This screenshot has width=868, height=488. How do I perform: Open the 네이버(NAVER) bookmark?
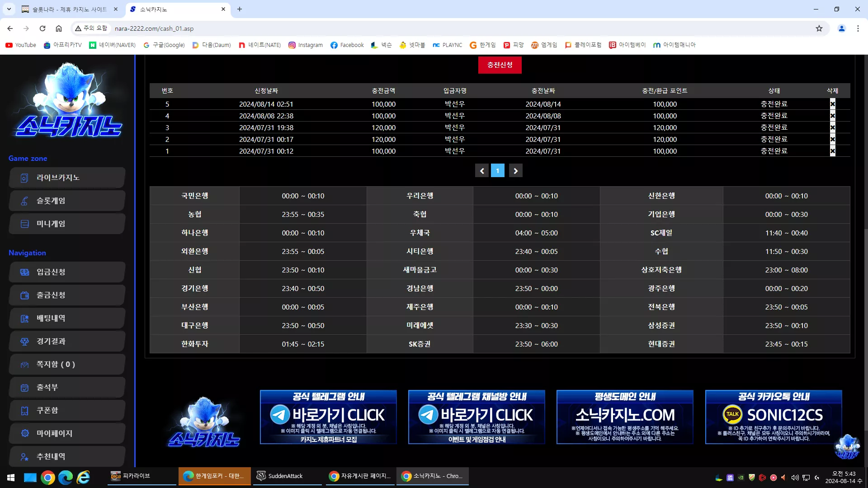113,45
